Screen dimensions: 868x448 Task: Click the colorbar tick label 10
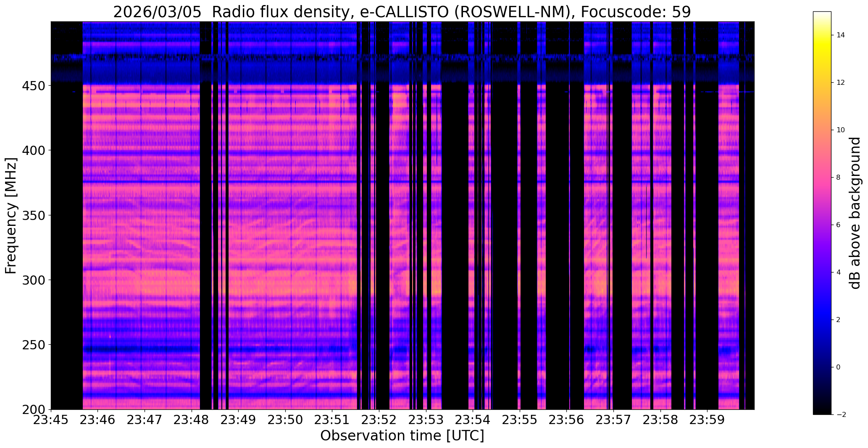click(x=841, y=130)
